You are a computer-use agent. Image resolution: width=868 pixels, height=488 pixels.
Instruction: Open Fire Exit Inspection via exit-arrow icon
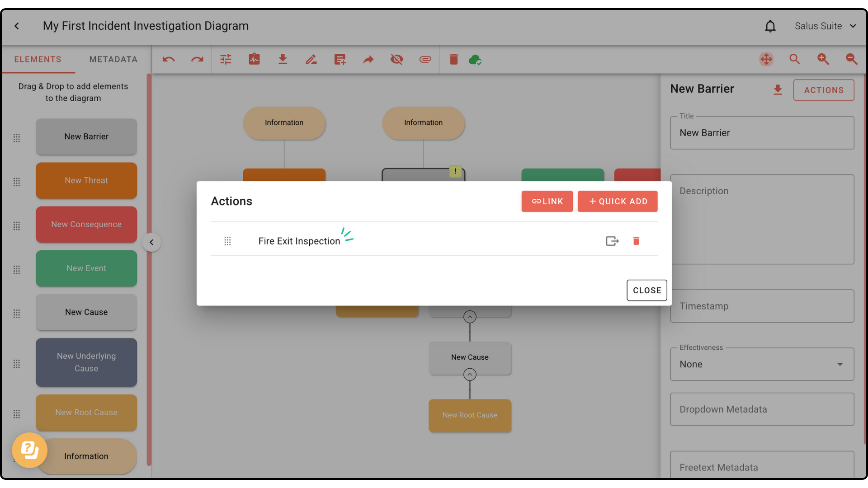click(612, 241)
